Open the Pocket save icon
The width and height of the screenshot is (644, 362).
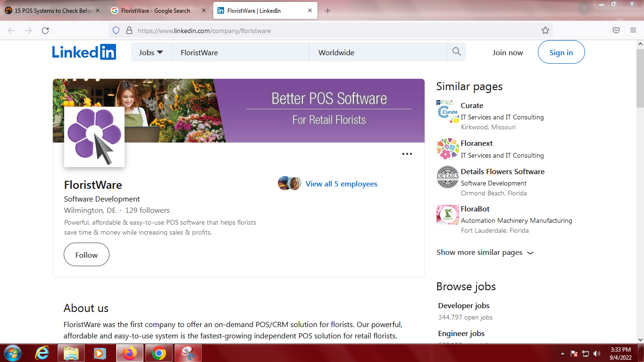click(616, 30)
